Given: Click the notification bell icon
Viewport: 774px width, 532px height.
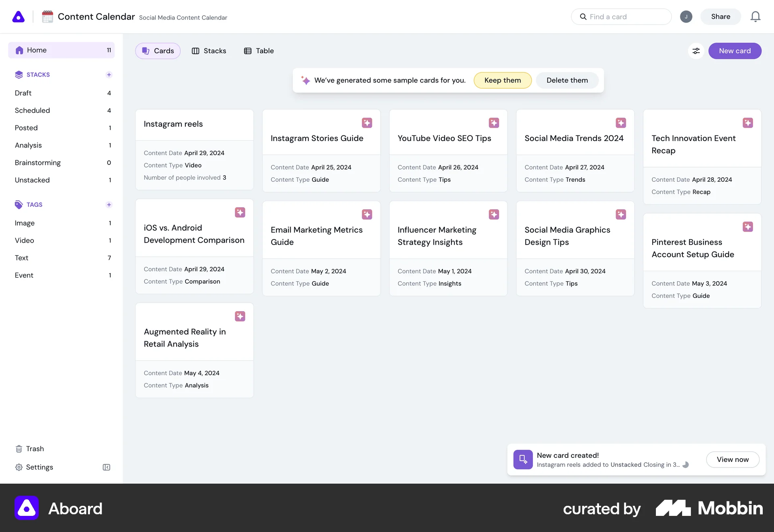Looking at the screenshot, I should 755,17.
